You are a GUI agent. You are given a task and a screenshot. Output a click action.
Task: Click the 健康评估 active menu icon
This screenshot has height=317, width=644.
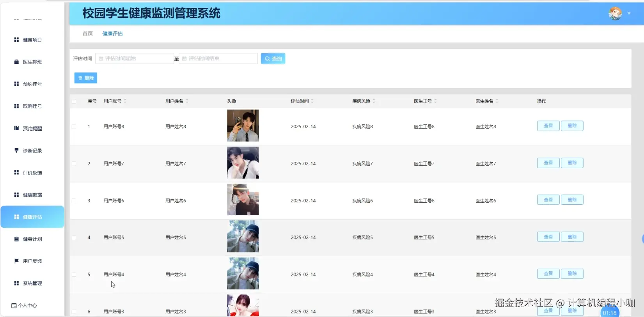(16, 217)
